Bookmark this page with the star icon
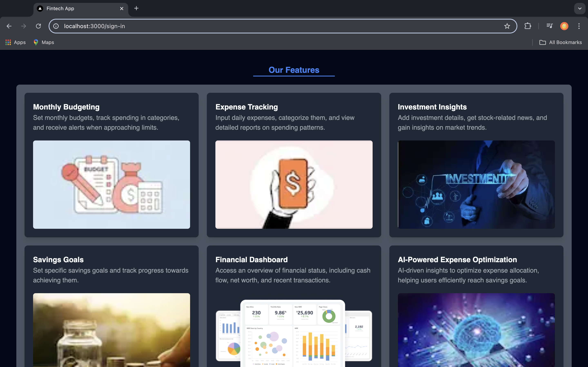The height and width of the screenshot is (367, 588). (507, 26)
